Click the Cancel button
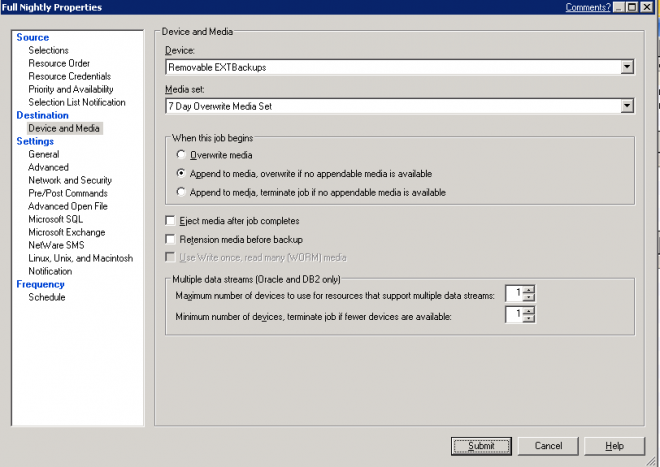The image size is (660, 467). [548, 446]
